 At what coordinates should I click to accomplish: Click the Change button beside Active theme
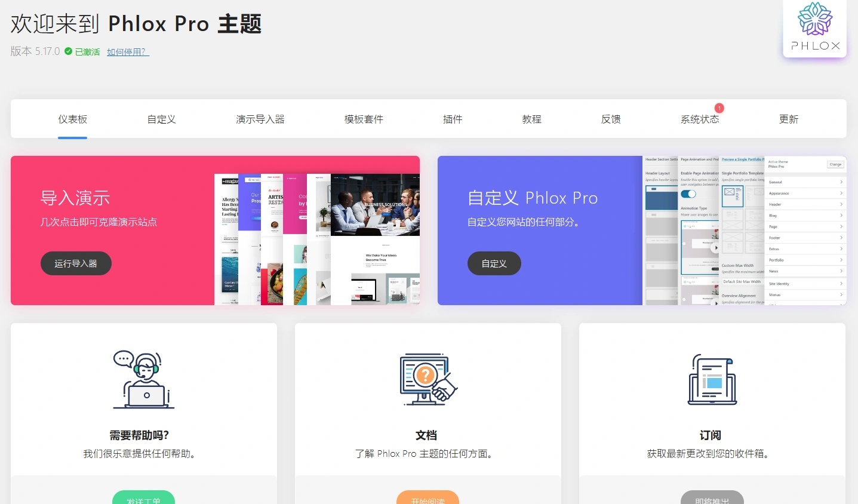pyautogui.click(x=835, y=164)
